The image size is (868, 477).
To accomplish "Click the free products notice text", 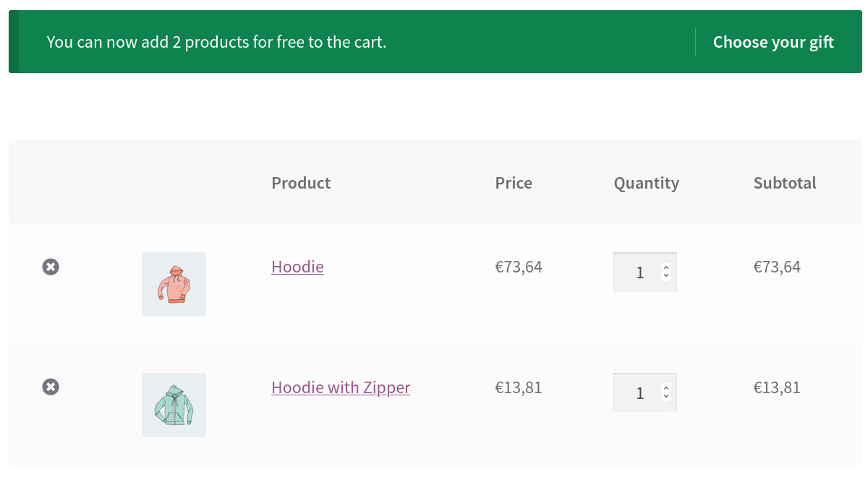I will tap(216, 42).
